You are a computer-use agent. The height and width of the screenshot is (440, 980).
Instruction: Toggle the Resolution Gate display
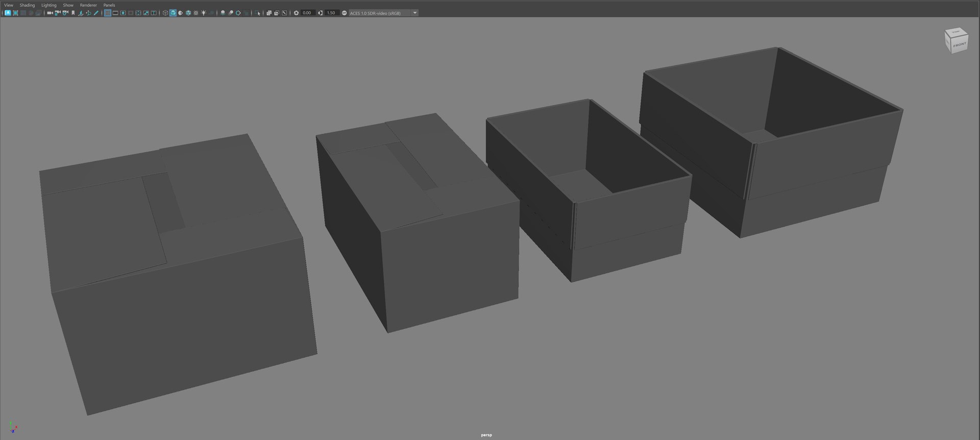[x=123, y=13]
